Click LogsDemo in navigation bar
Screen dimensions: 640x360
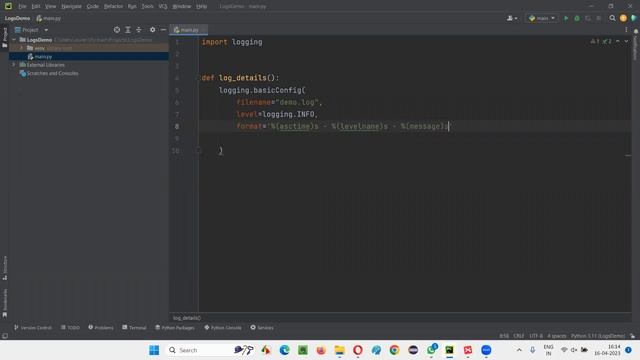coord(17,18)
